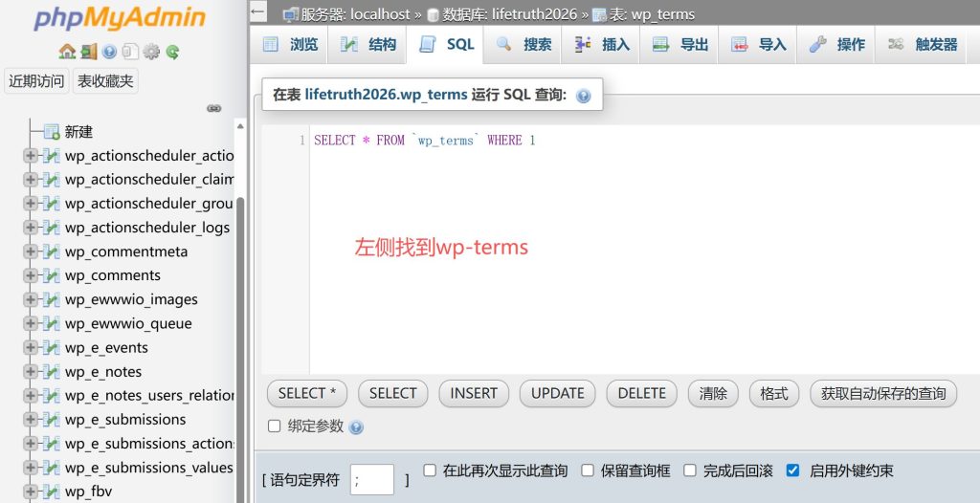The width and height of the screenshot is (980, 503).
Task: Check the 保留查询框 option
Action: pos(588,470)
